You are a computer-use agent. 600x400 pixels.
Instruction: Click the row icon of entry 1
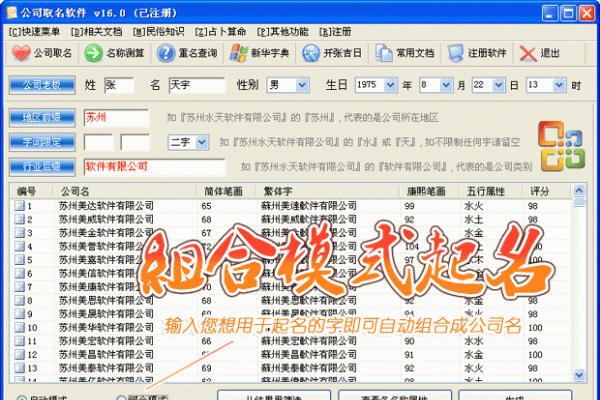[x=19, y=206]
